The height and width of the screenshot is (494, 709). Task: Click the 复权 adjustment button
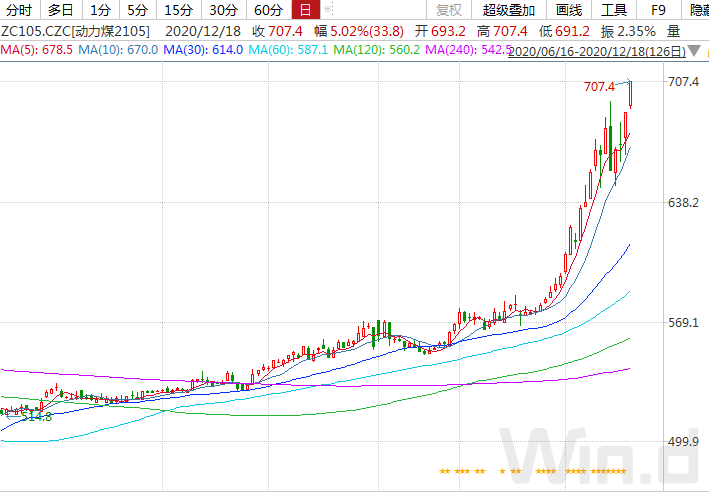click(449, 9)
